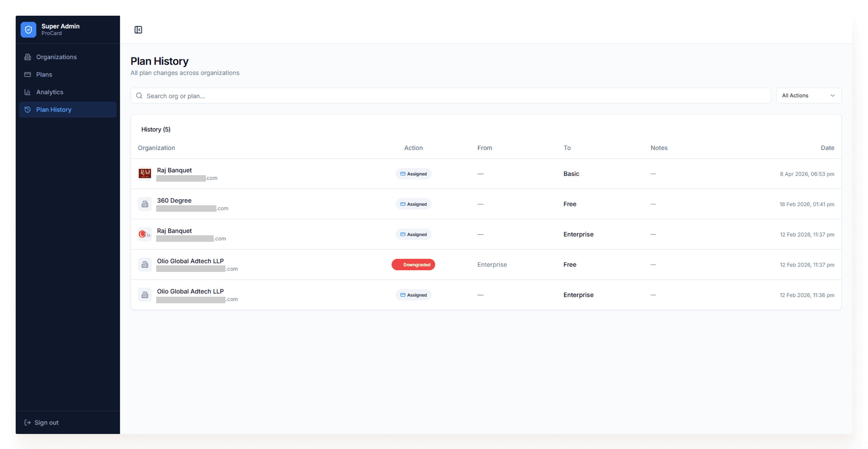Sign out of the admin panel
868x449 pixels.
tap(42, 423)
